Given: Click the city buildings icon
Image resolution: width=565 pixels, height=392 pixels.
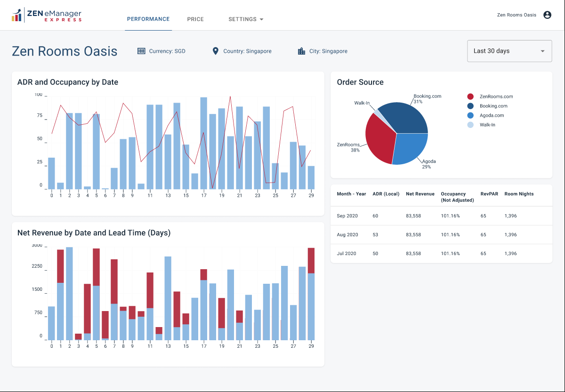Looking at the screenshot, I should [301, 51].
